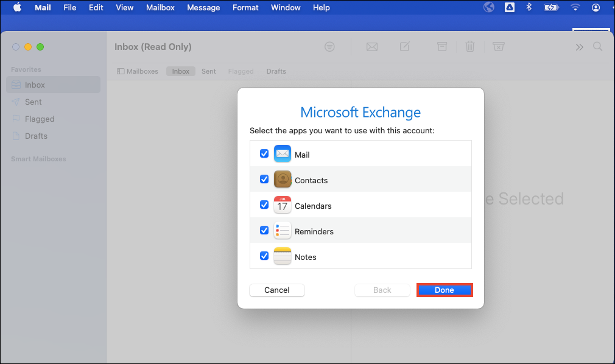Open the filter messages icon

pos(329,47)
